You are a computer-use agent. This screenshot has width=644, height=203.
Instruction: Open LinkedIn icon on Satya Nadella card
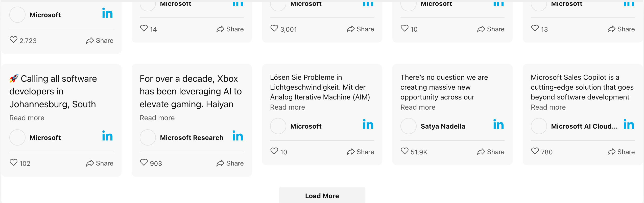click(498, 125)
